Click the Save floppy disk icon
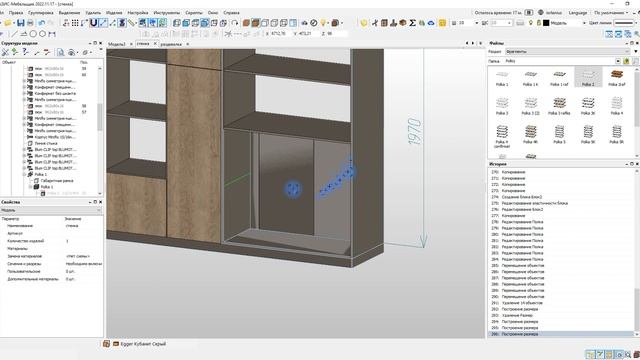640x360 pixels. pyautogui.click(x=20, y=23)
